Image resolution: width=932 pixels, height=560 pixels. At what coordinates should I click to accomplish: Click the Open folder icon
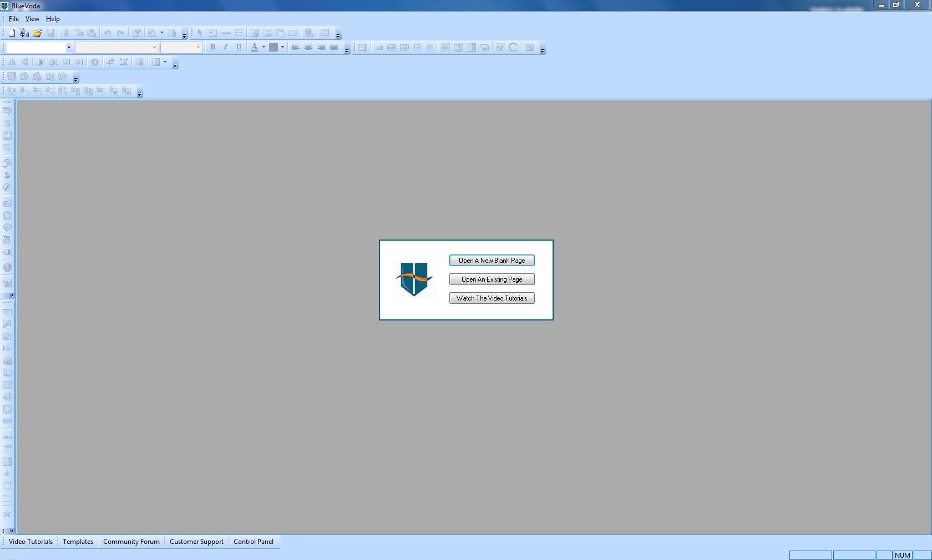tap(37, 33)
